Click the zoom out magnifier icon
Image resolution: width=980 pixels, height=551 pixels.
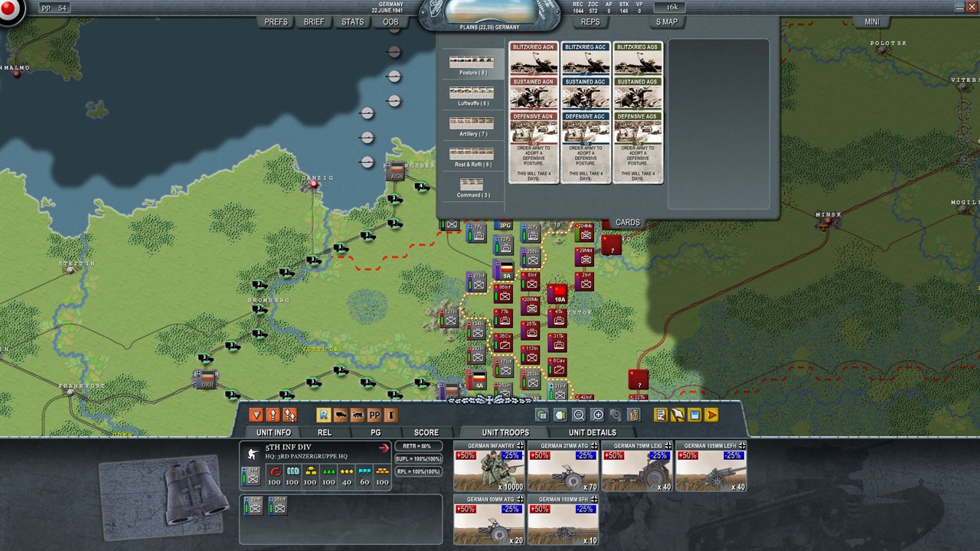(x=579, y=415)
